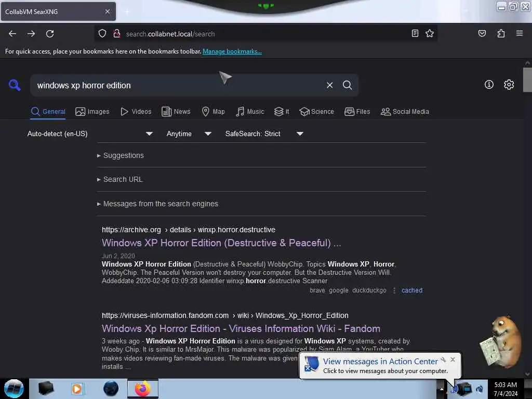Go back to the previous page
The height and width of the screenshot is (399, 532).
[12, 34]
